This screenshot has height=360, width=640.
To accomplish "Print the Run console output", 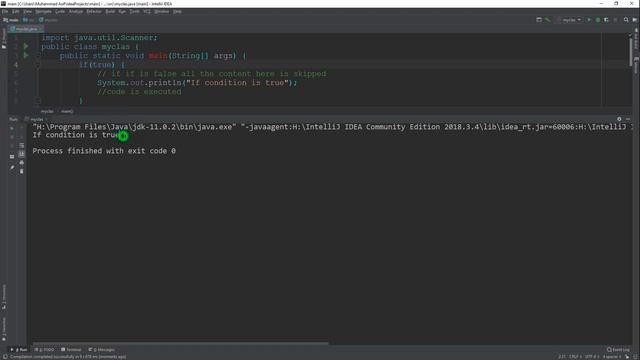I will (x=22, y=162).
